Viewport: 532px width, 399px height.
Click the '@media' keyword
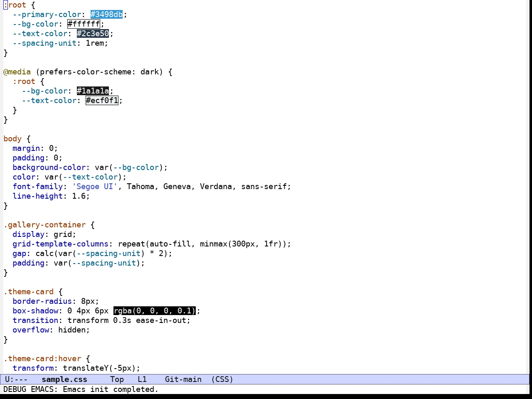click(17, 72)
